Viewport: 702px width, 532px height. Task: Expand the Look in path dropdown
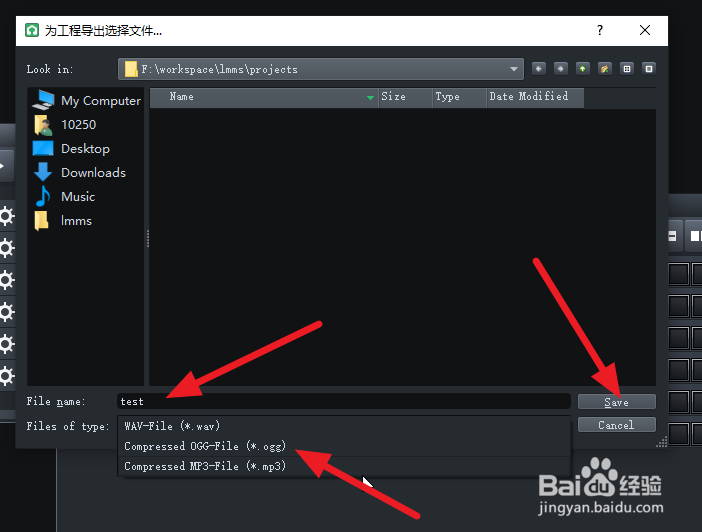click(x=514, y=69)
